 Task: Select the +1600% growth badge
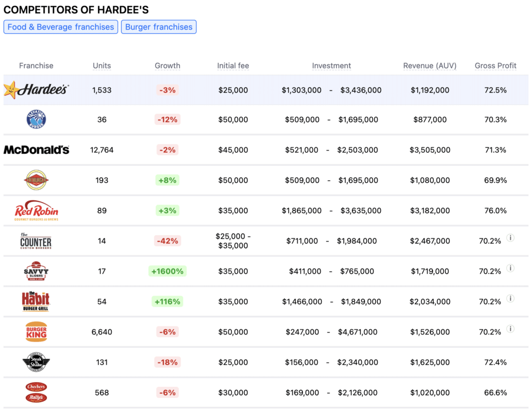tap(168, 271)
